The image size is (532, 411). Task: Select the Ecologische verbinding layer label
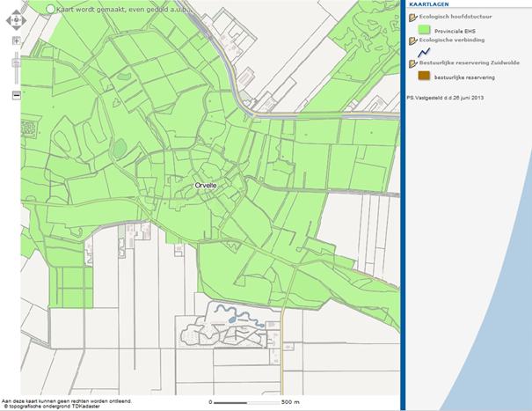tap(452, 40)
